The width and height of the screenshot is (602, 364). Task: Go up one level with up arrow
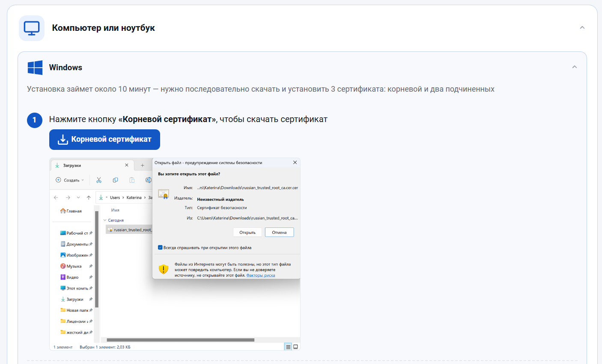click(x=89, y=197)
